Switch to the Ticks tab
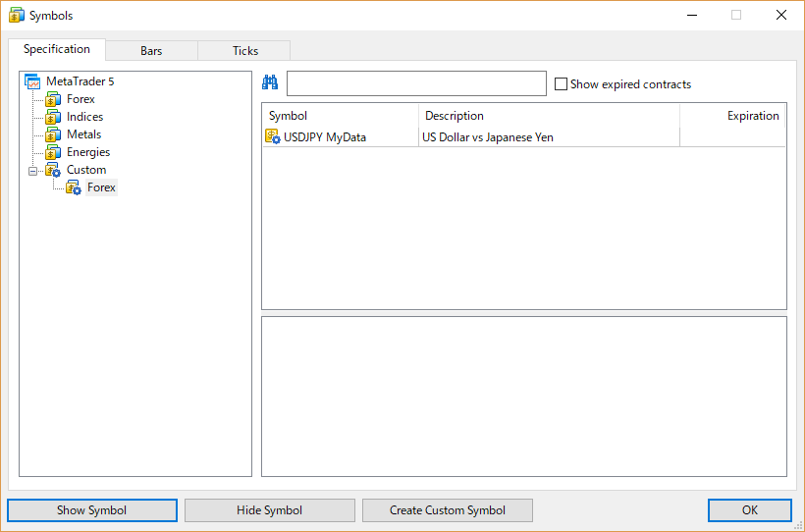The image size is (805, 532). 244,51
